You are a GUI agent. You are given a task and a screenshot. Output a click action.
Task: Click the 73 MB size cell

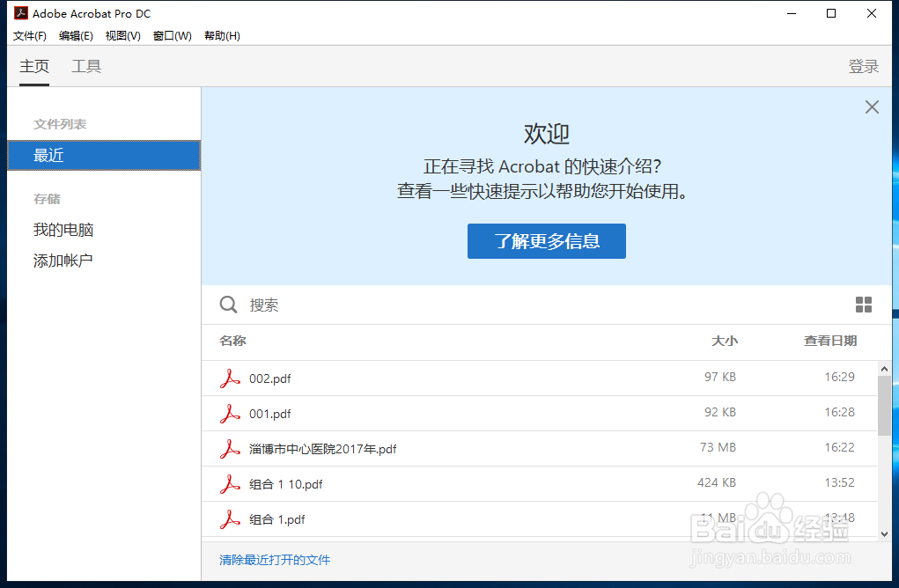718,447
